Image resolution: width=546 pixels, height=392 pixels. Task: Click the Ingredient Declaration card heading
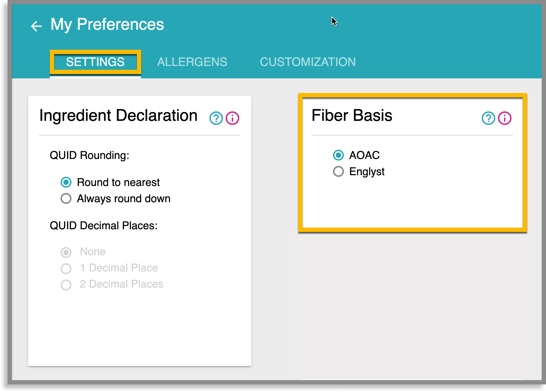point(118,115)
